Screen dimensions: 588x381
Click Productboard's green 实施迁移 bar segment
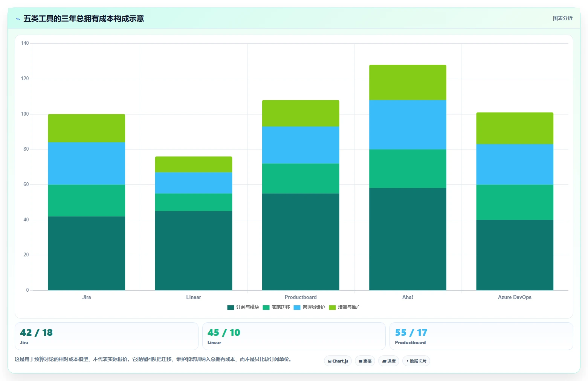click(301, 178)
